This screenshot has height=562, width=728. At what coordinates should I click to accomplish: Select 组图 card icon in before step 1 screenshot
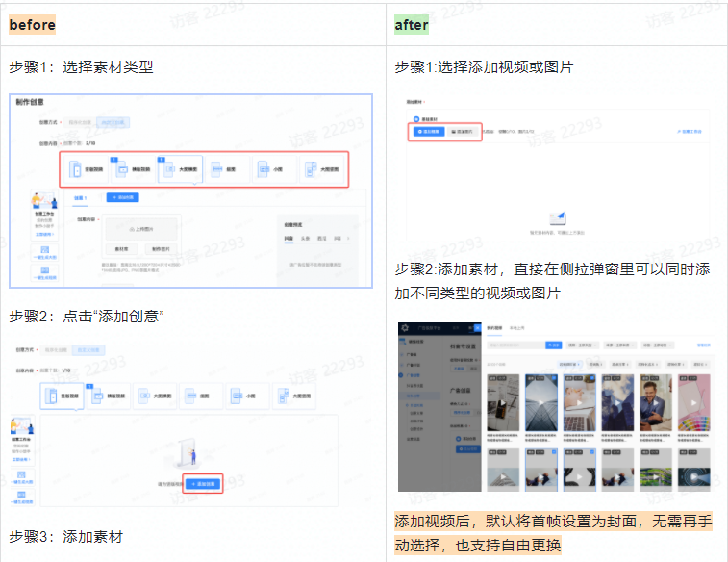tap(216, 169)
